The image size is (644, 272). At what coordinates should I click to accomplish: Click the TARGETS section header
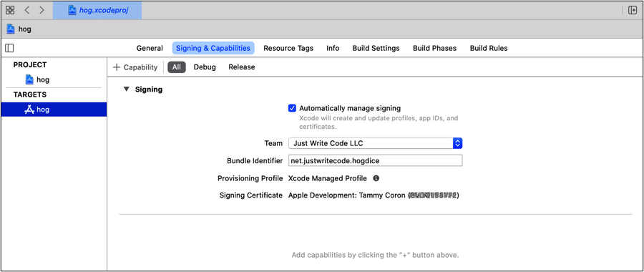pyautogui.click(x=30, y=94)
